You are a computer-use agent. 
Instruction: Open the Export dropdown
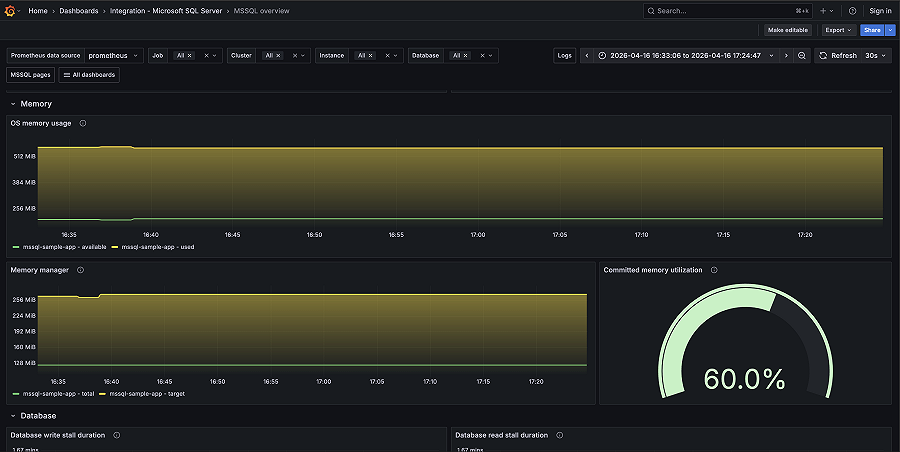(x=839, y=30)
